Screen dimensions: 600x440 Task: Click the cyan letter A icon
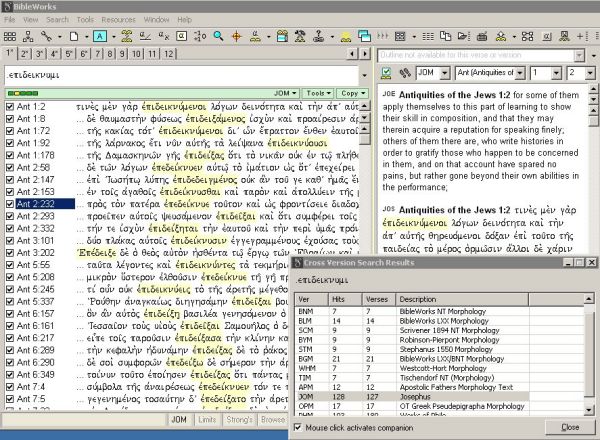coord(100,36)
